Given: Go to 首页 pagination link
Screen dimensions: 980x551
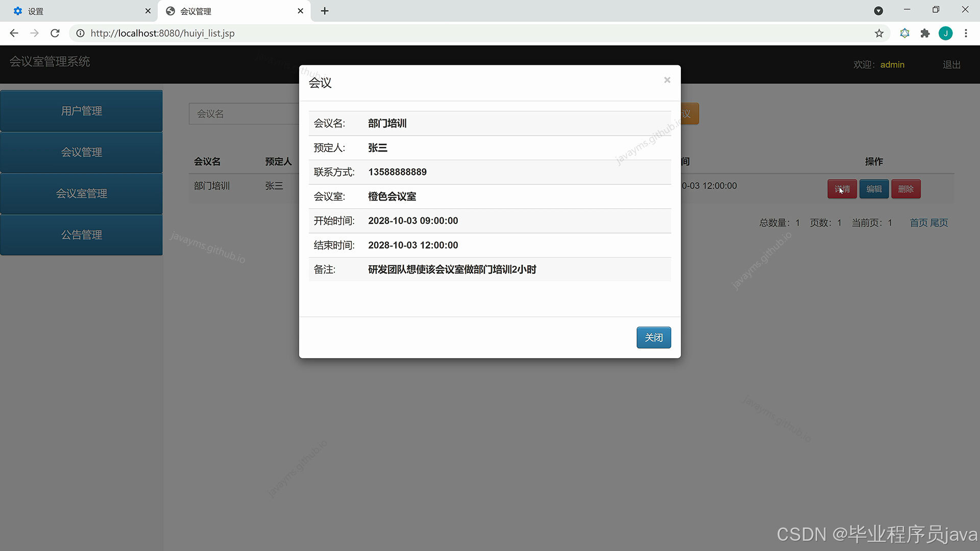Looking at the screenshot, I should pyautogui.click(x=918, y=223).
